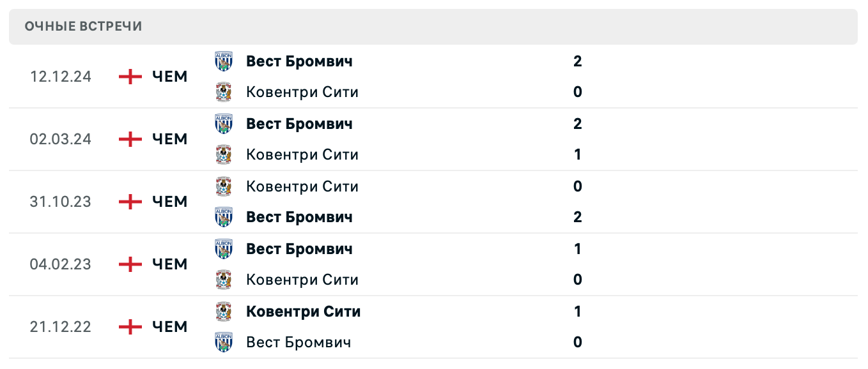Click the England flag beside the 02.03.24 date

(x=129, y=139)
